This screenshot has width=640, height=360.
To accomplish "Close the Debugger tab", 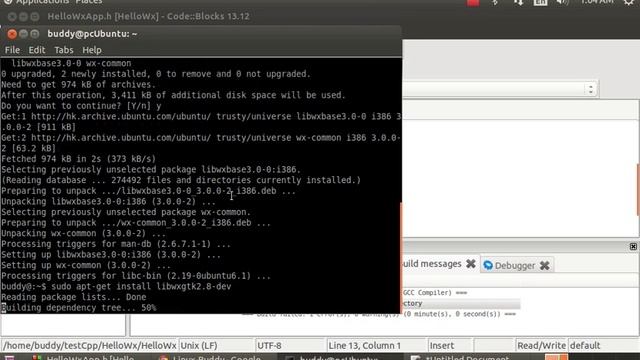I will 544,266.
